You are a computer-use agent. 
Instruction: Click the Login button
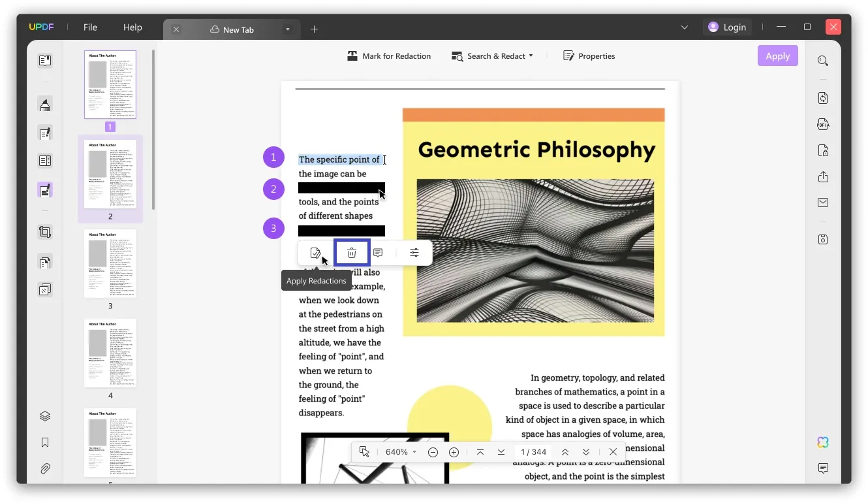[x=727, y=27]
